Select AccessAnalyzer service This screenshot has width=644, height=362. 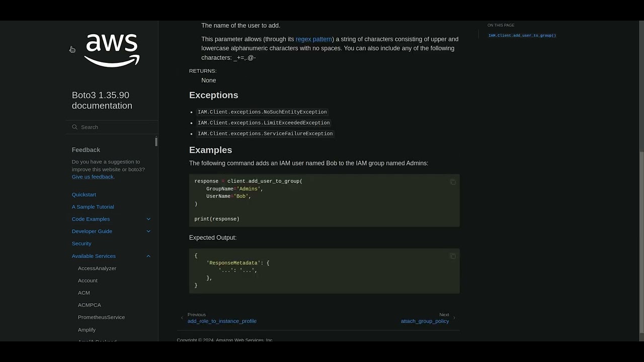click(97, 268)
